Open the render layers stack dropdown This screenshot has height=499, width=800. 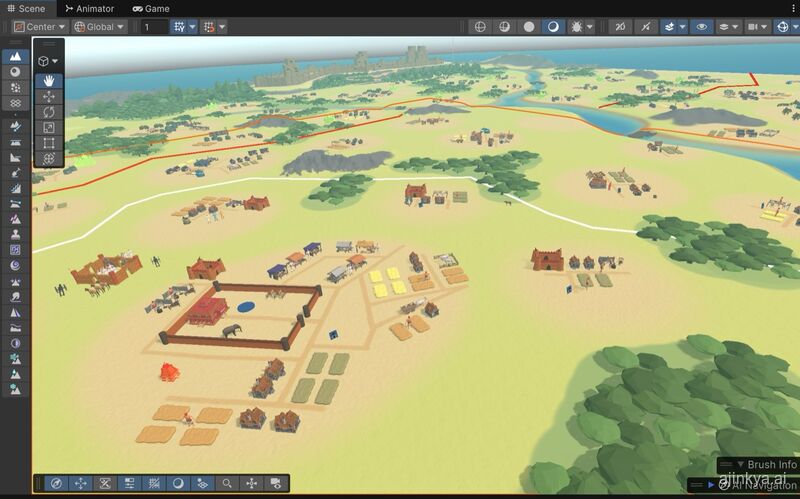[728, 27]
